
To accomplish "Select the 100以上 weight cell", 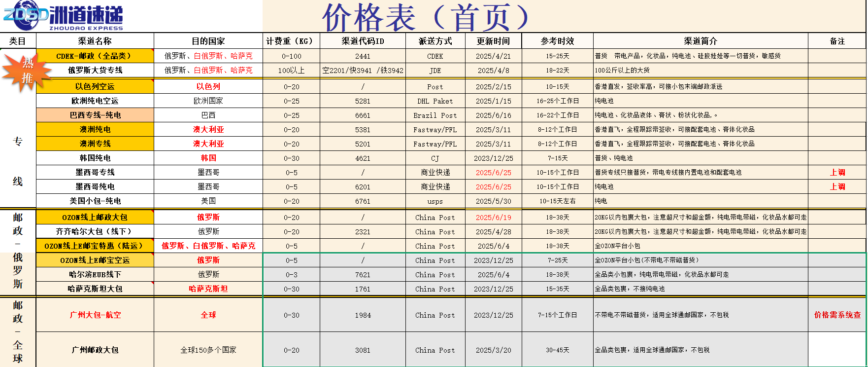I will 292,71.
